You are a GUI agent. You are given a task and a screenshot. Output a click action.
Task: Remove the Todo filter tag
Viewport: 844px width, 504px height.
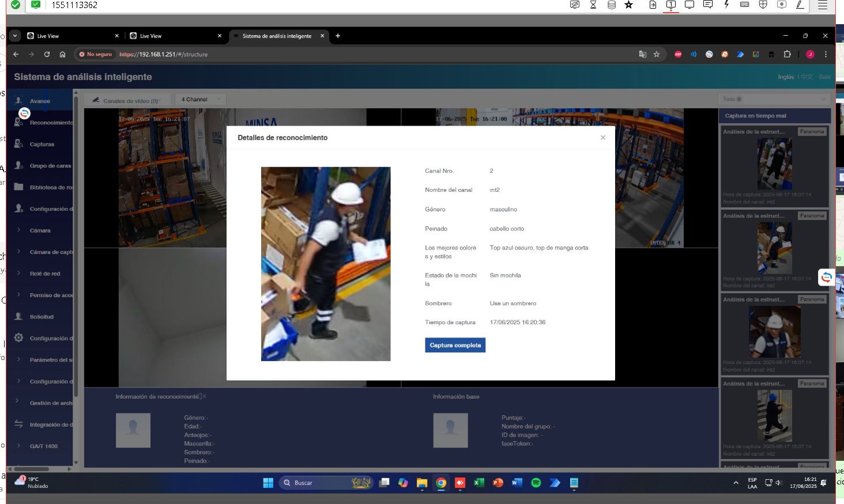pos(739,99)
